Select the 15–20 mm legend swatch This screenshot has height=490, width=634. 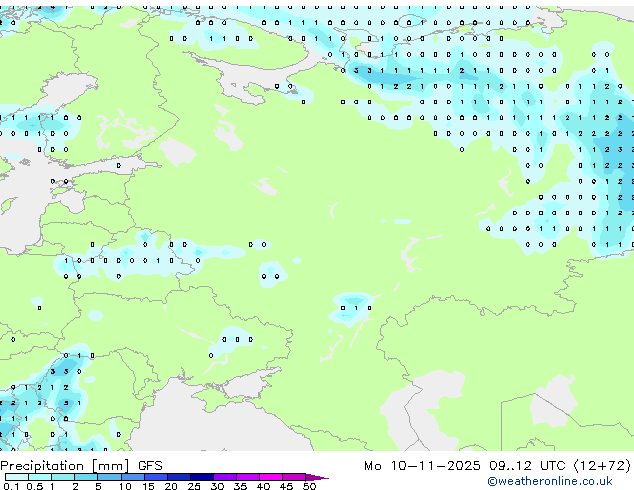[156, 477]
